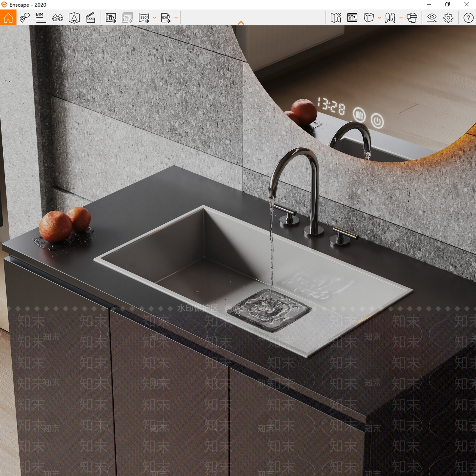Click the orange Home button
The image size is (476, 476).
[8, 18]
